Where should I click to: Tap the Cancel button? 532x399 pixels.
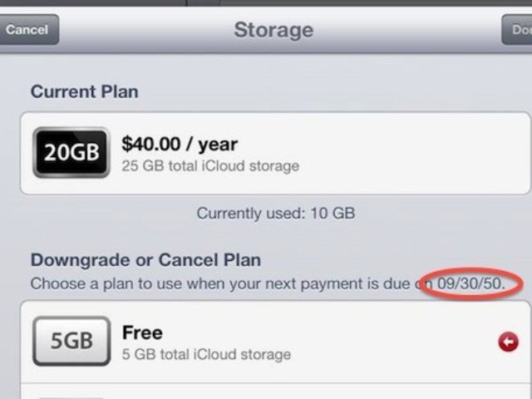tap(28, 30)
